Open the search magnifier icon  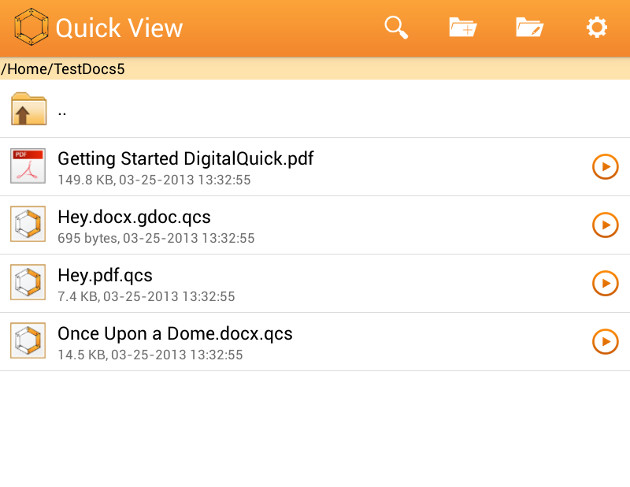pos(396,28)
